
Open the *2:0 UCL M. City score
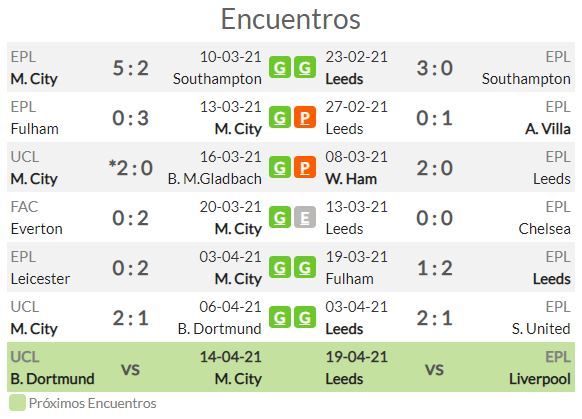(131, 168)
